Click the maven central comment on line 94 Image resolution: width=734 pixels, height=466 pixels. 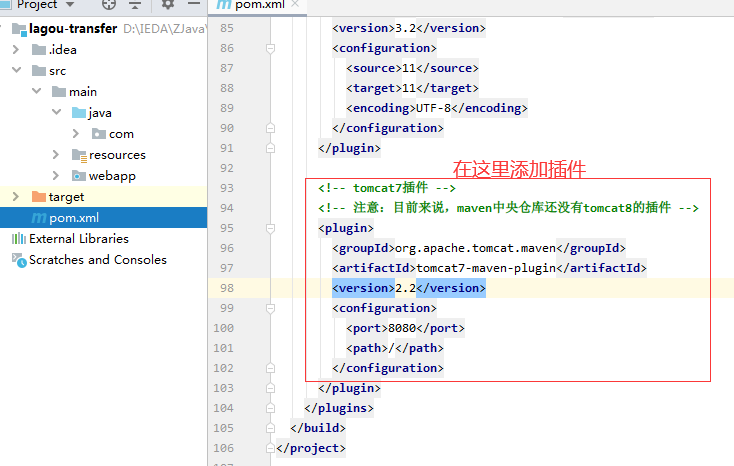508,208
